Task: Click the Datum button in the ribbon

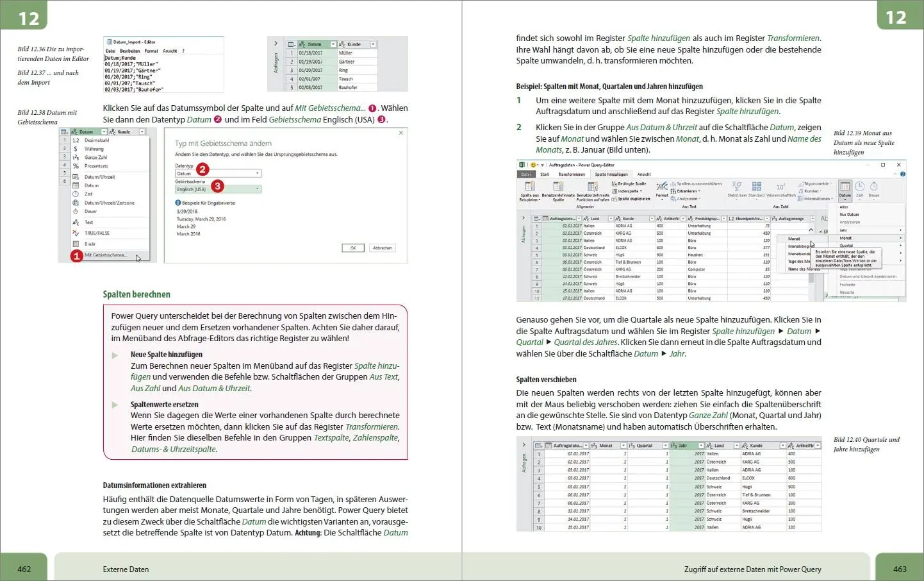Action: 845,189
